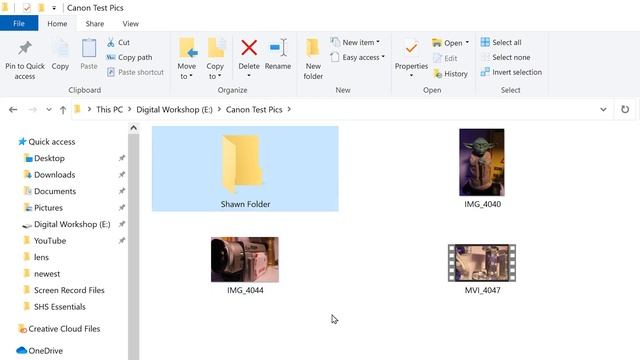Click the Refresh button
The height and width of the screenshot is (360, 640).
(625, 109)
